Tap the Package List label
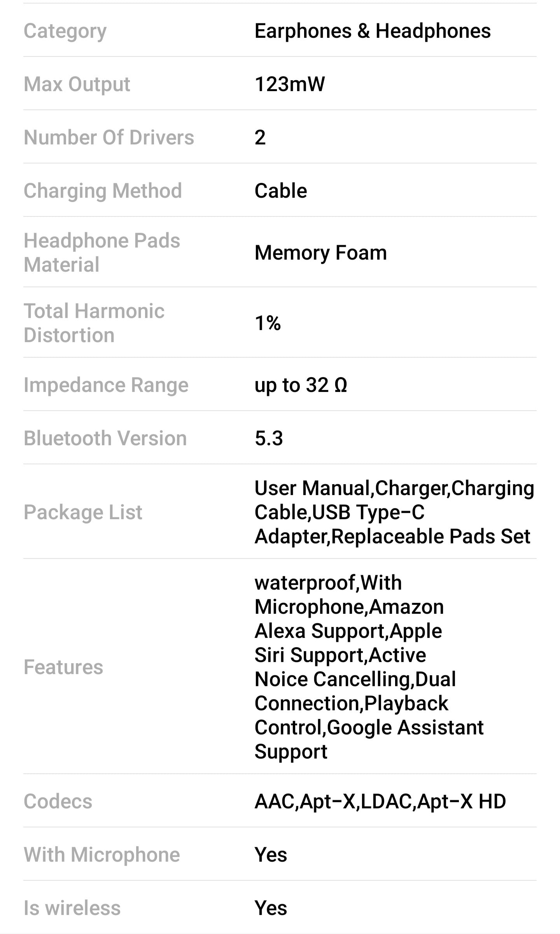This screenshot has height=934, width=560. pos(83,512)
